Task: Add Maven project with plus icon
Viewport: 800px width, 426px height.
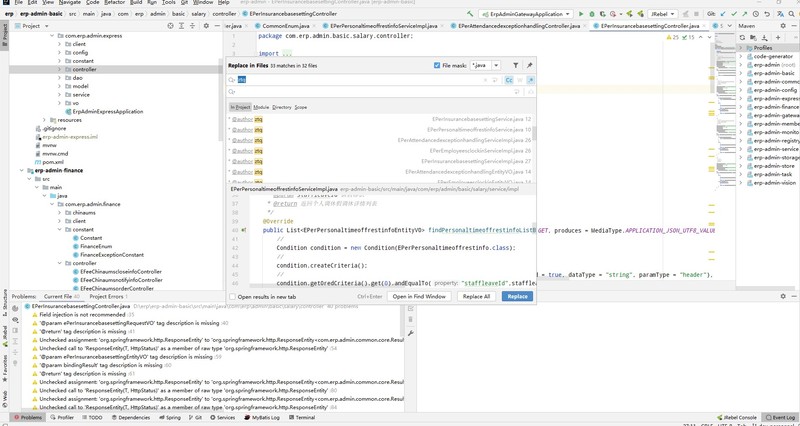Action: pos(778,37)
